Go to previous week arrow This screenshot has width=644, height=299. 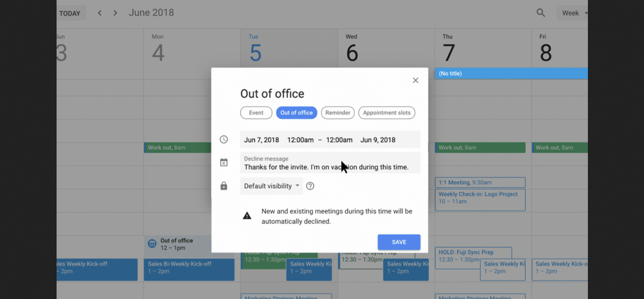tap(99, 13)
